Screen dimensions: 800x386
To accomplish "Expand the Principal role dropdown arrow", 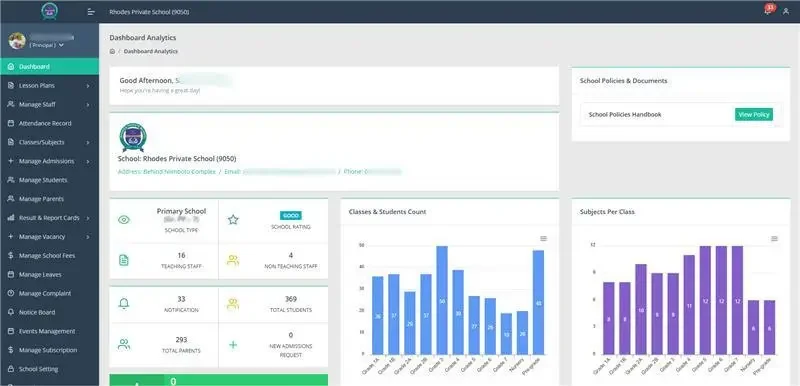I will [62, 45].
